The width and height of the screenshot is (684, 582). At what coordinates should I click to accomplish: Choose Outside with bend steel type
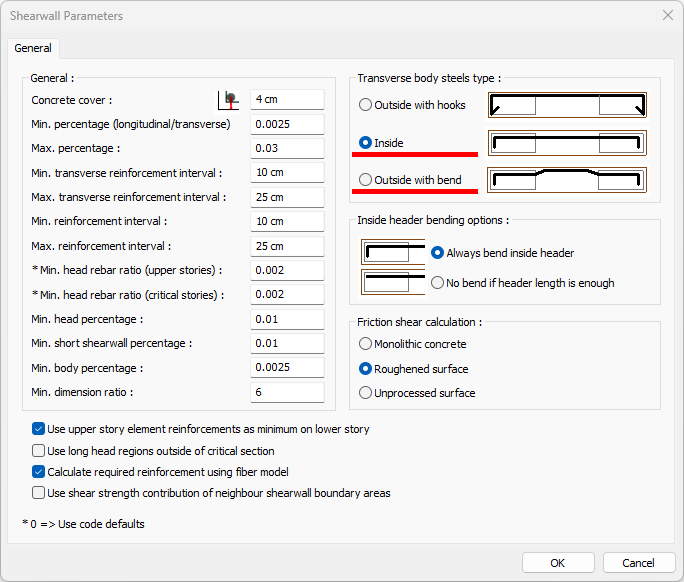click(366, 180)
